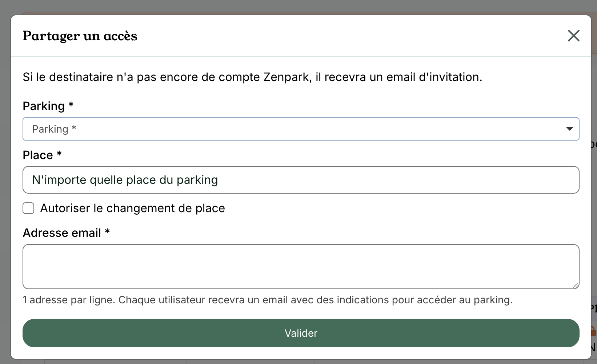This screenshot has height=364, width=597.
Task: Click the helper text 1 adresse par ligne
Action: pos(267,300)
